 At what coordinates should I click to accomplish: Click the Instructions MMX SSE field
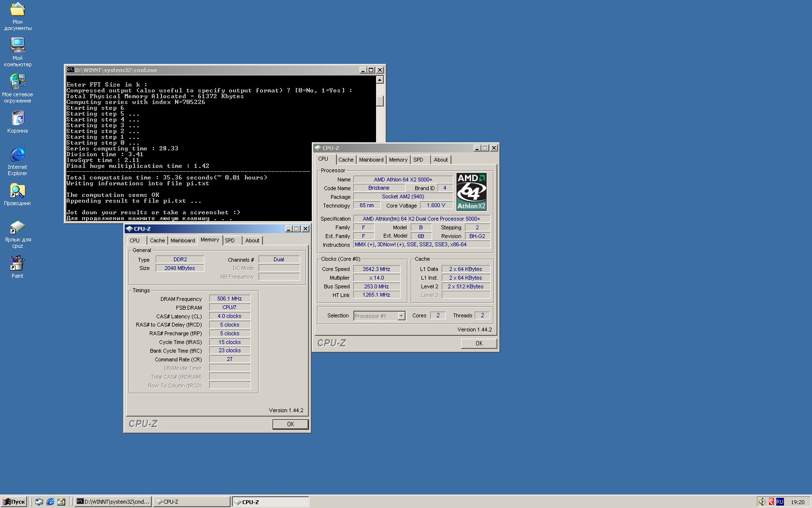tap(421, 244)
